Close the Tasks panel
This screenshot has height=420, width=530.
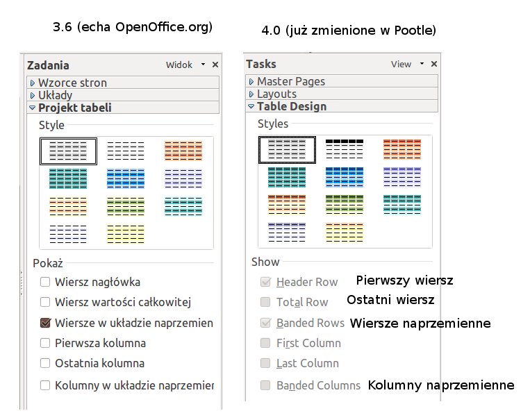[434, 64]
